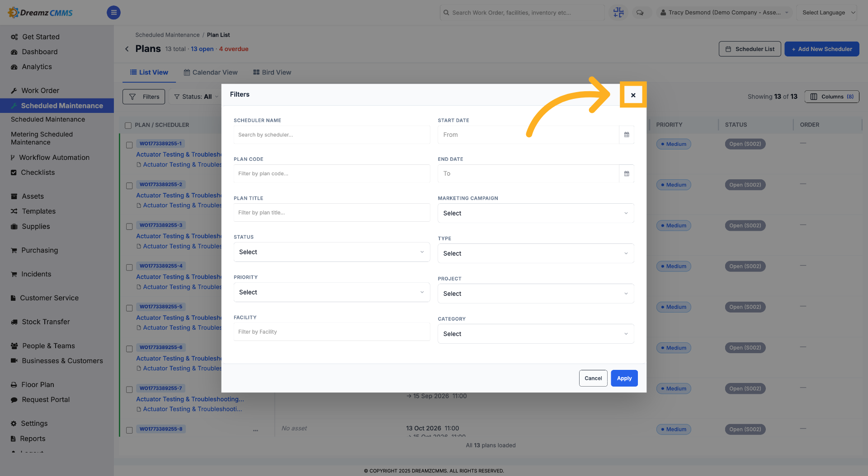Viewport: 868px width, 476px height.
Task: Open Workflow Automation in sidebar
Action: [54, 157]
